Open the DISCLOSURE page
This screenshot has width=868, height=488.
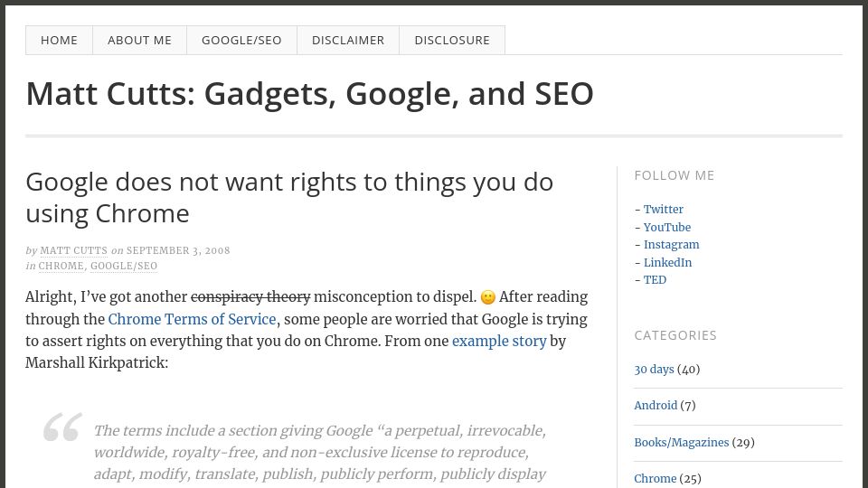point(452,41)
